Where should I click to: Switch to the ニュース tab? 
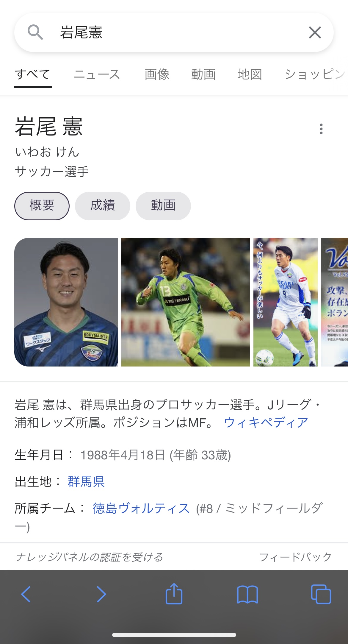click(97, 74)
